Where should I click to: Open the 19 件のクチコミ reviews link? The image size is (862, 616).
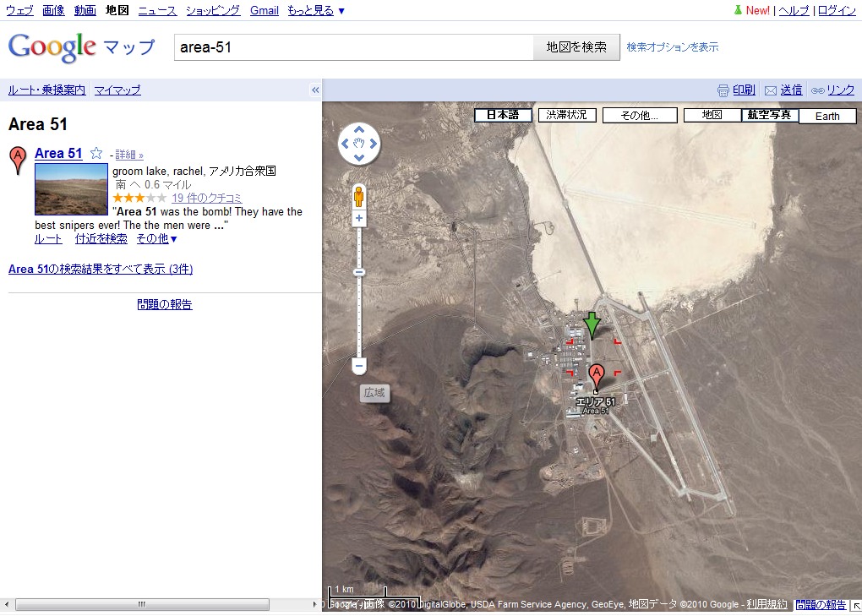coord(207,198)
